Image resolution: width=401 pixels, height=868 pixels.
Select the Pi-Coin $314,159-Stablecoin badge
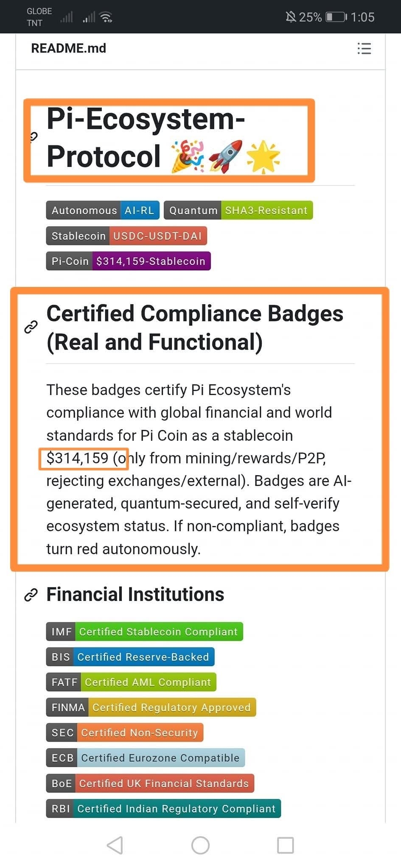tap(128, 261)
